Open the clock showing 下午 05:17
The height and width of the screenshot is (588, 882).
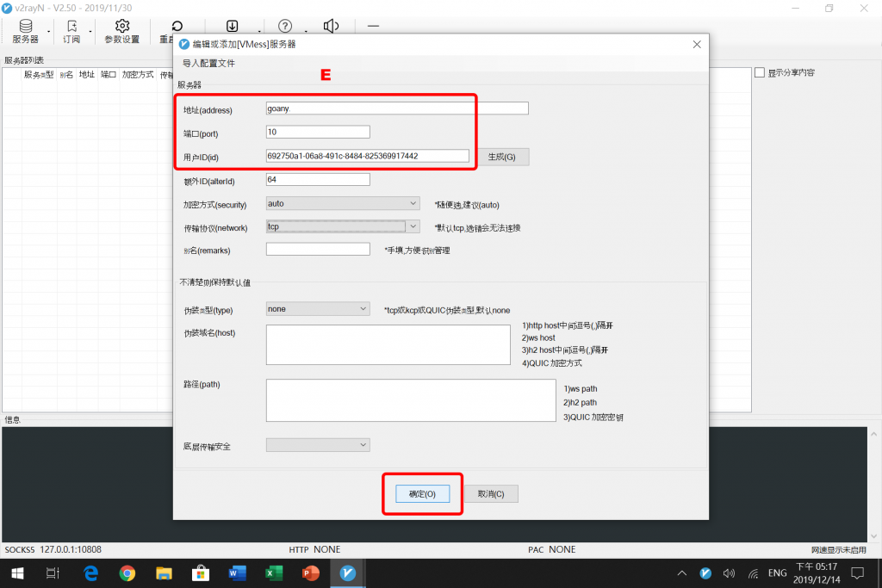(817, 573)
